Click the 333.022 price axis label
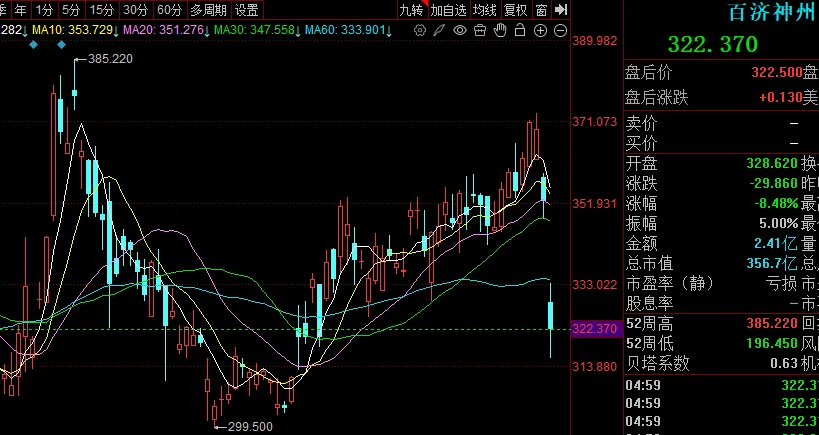 point(595,285)
